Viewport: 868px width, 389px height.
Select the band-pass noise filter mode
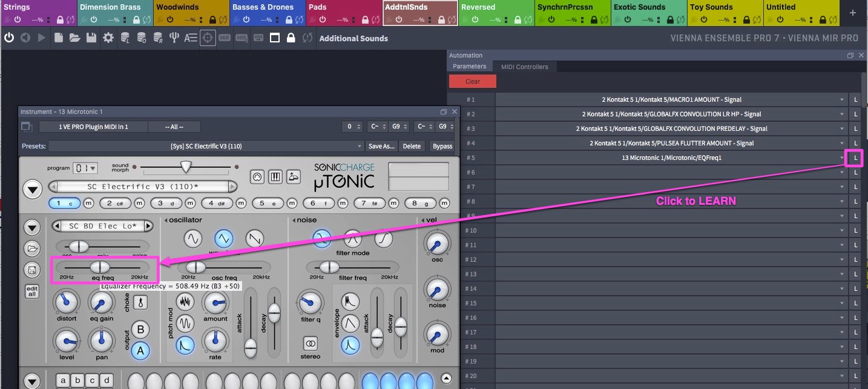pyautogui.click(x=353, y=239)
